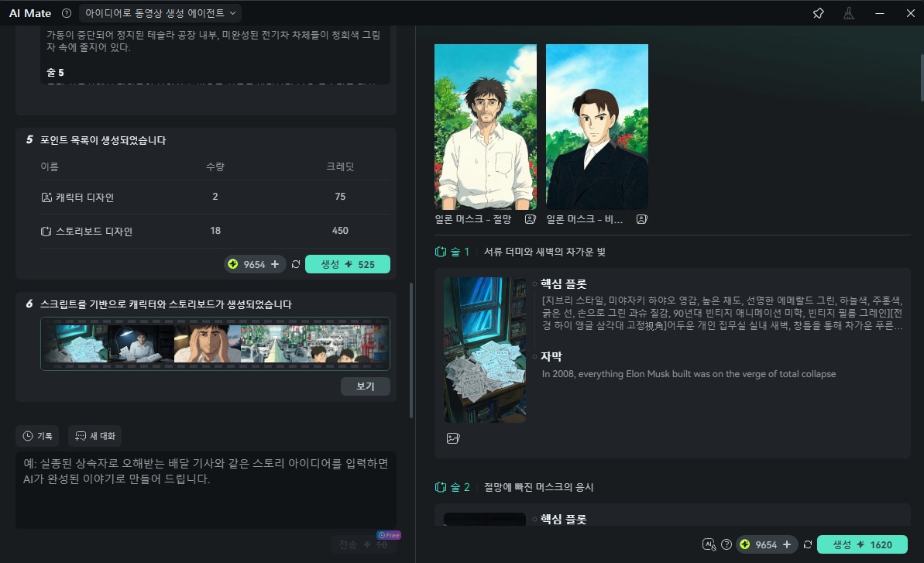Refresh the points list in left panel

(296, 264)
